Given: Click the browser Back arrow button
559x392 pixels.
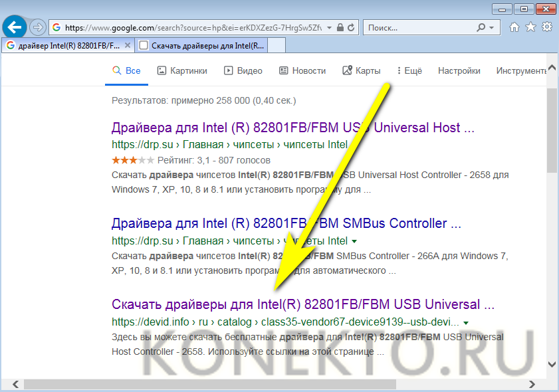Looking at the screenshot, I should 15,28.
